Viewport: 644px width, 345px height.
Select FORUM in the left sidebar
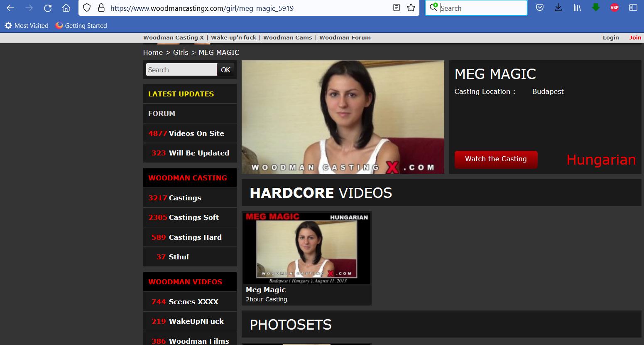point(162,113)
